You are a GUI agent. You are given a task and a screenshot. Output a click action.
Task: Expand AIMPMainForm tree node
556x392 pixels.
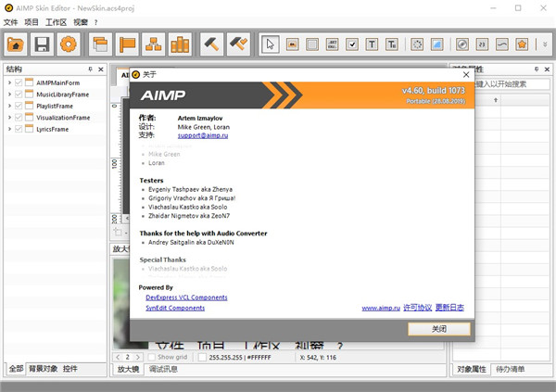click(x=9, y=82)
